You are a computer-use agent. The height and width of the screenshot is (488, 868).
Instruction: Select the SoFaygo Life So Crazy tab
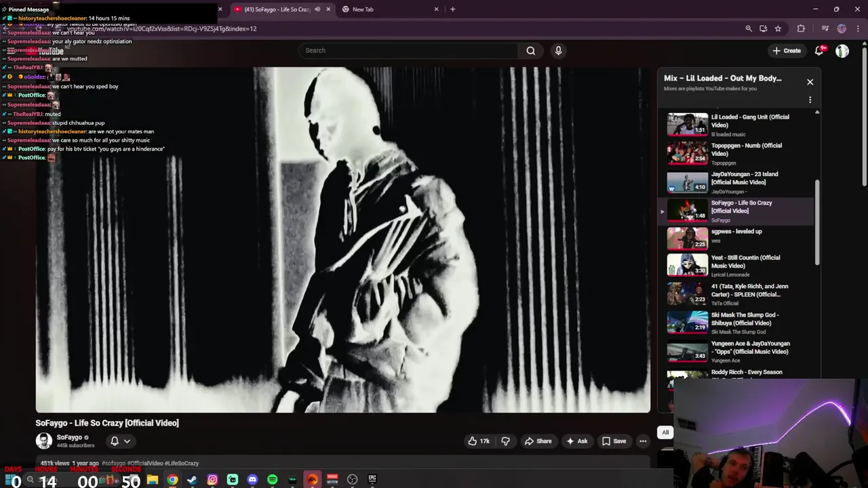click(276, 9)
